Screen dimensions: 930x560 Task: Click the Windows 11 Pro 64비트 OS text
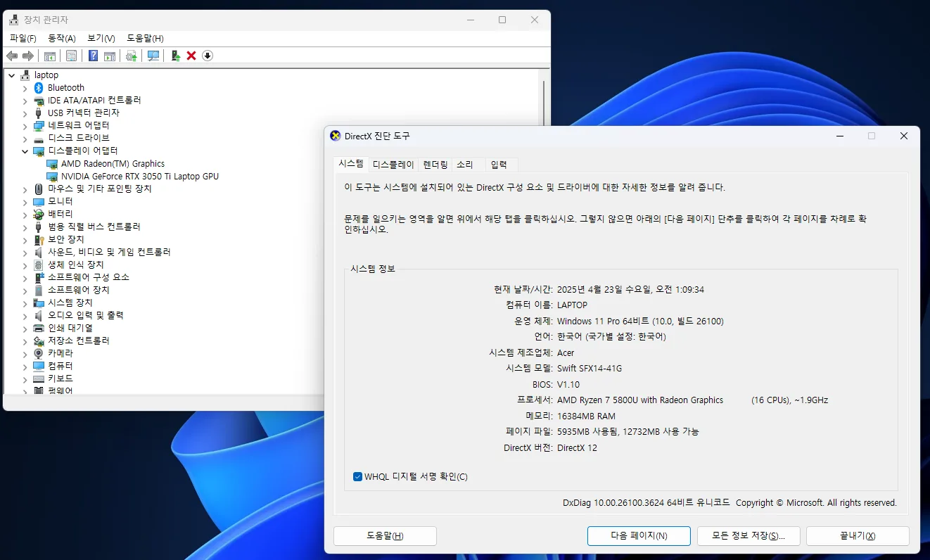pos(640,321)
